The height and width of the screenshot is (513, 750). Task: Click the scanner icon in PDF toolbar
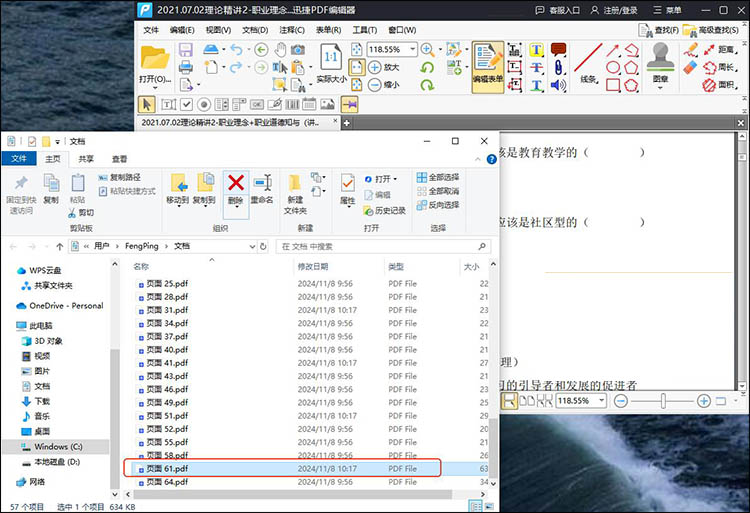(x=211, y=49)
